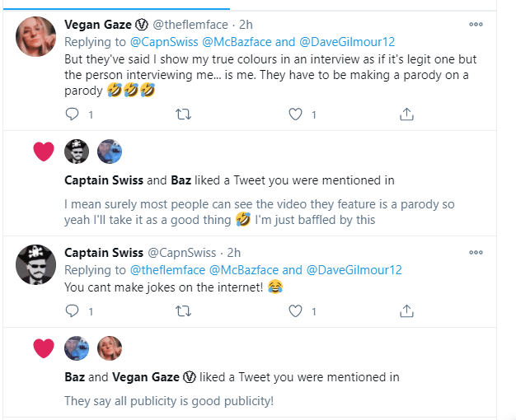The height and width of the screenshot is (420, 516).
Task: Retweet Vegan Gaze's parody tweet
Action: click(184, 114)
